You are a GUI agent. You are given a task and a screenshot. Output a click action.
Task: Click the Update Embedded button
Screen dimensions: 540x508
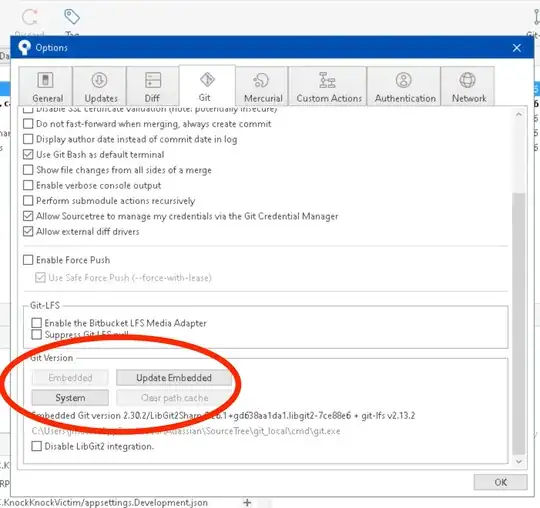[174, 378]
